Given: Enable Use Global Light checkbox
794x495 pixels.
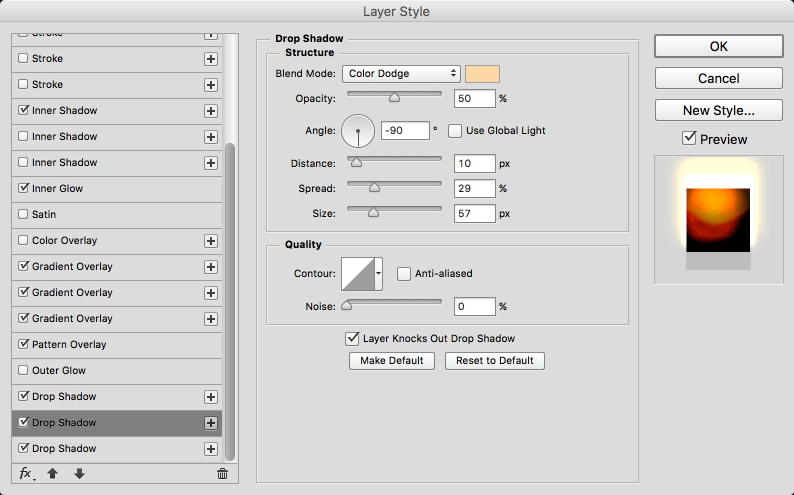Looking at the screenshot, I should click(455, 131).
